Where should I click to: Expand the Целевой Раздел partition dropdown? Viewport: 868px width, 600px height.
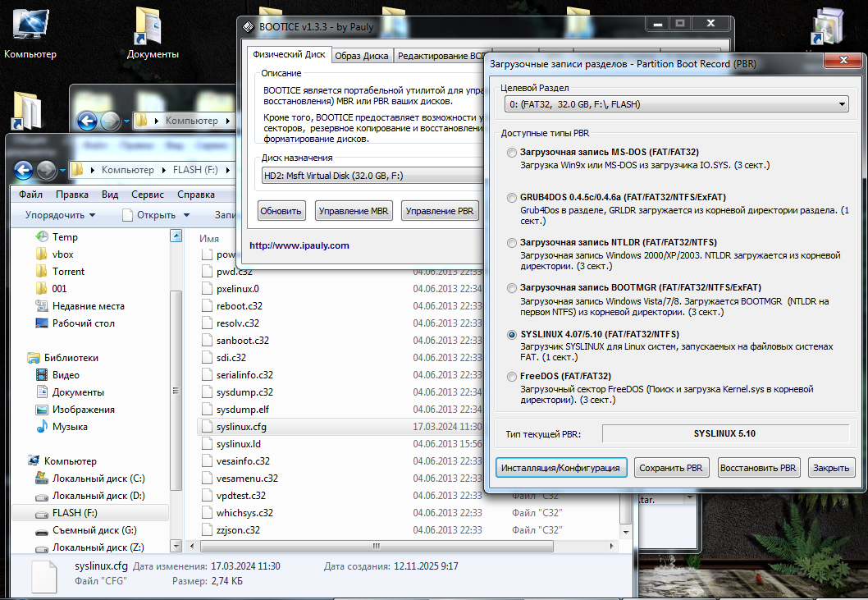[843, 104]
